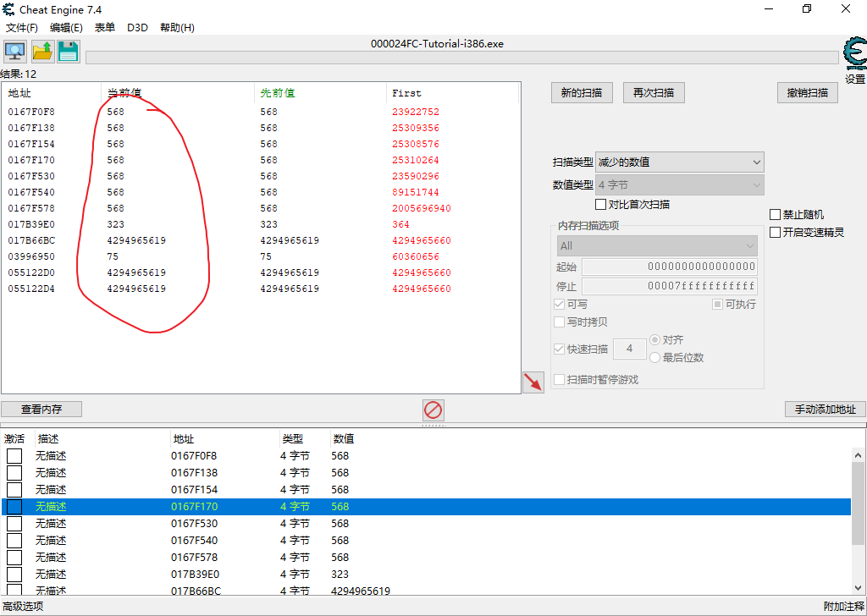867x616 pixels.
Task: Toggle the 可执行 checkbox
Action: 717,305
